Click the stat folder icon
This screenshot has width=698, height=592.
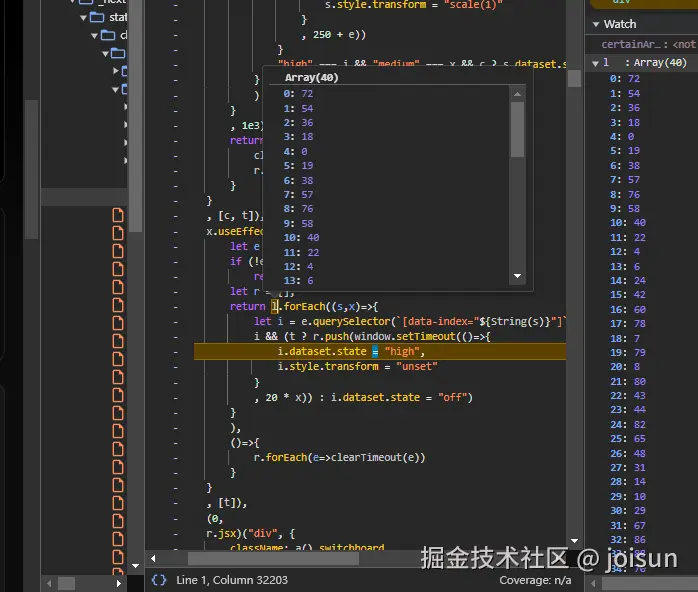97,17
